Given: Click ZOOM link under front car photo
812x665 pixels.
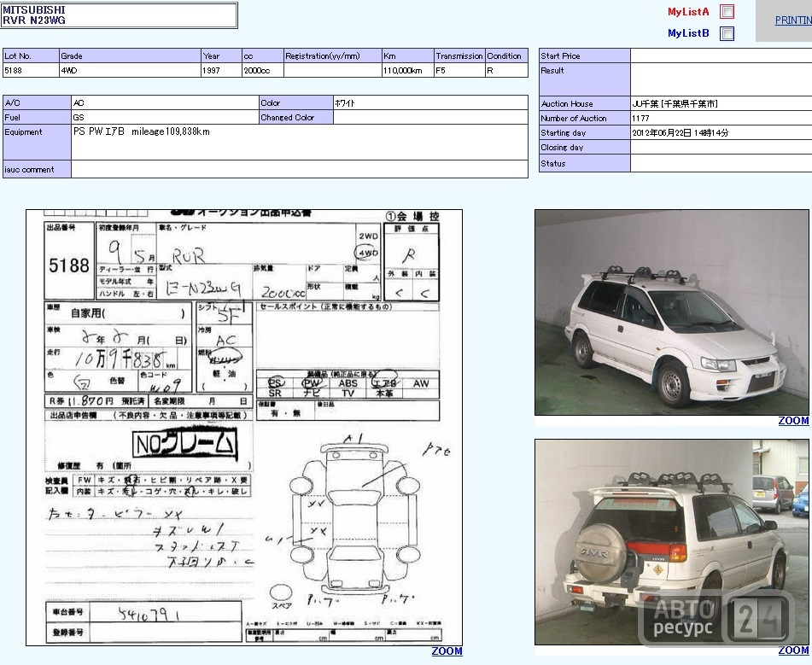Looking at the screenshot, I should click(x=793, y=421).
